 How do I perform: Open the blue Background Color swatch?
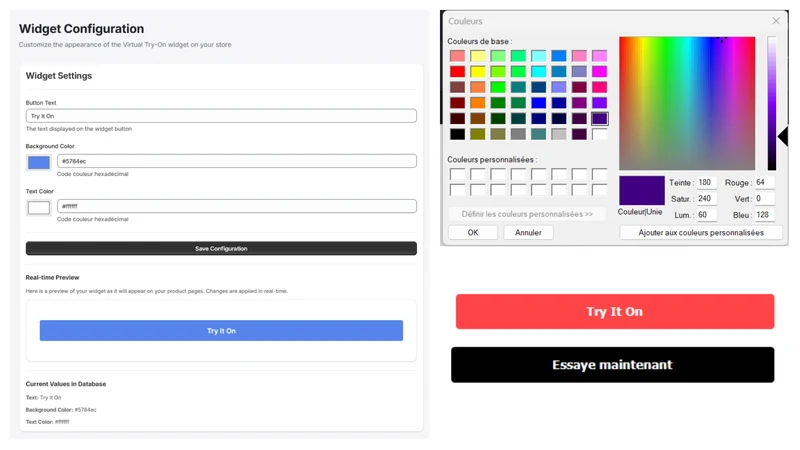click(39, 163)
